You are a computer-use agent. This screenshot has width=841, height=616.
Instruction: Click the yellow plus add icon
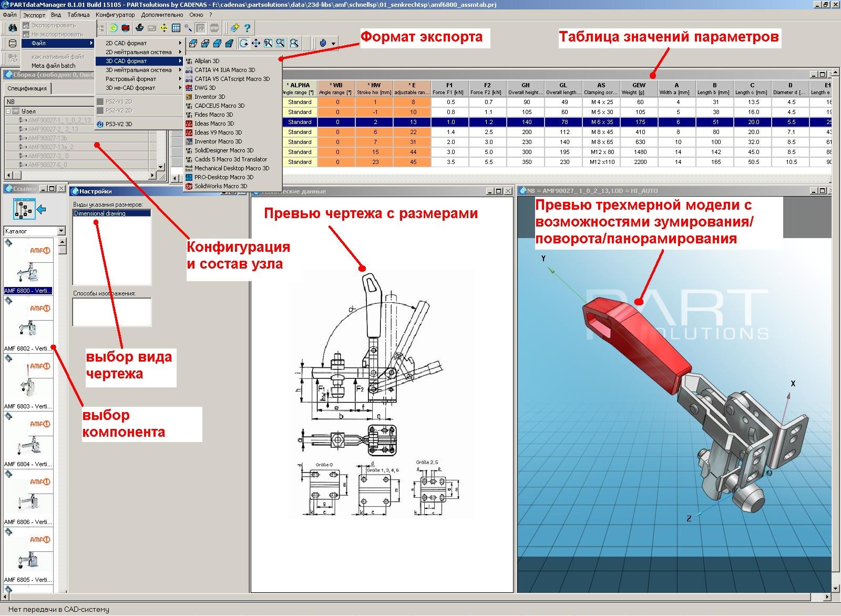click(235, 28)
